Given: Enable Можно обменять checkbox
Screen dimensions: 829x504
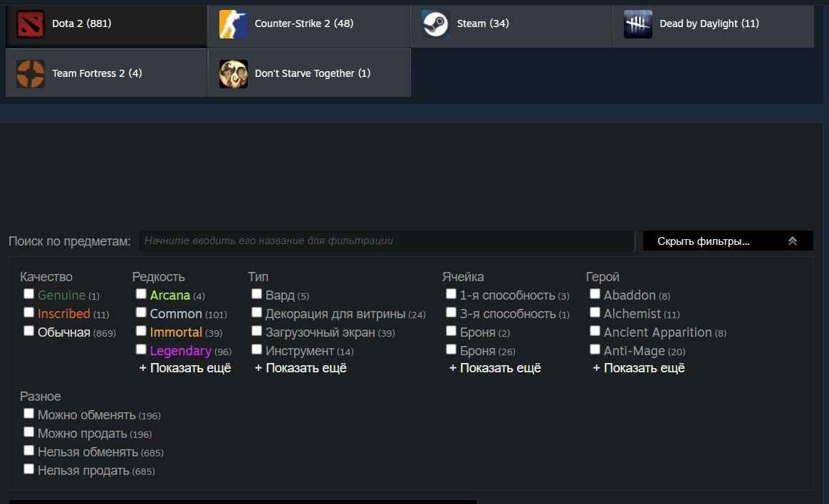Looking at the screenshot, I should pos(28,414).
